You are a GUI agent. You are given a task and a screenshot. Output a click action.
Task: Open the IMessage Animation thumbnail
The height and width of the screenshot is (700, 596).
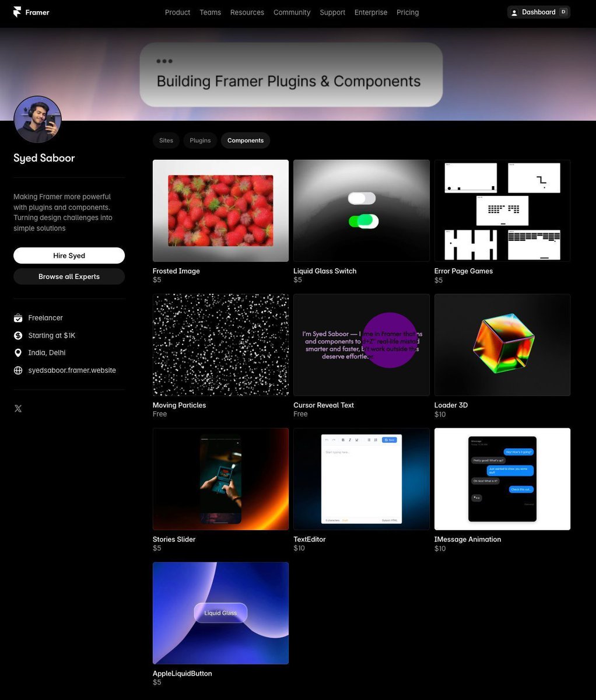(x=502, y=479)
